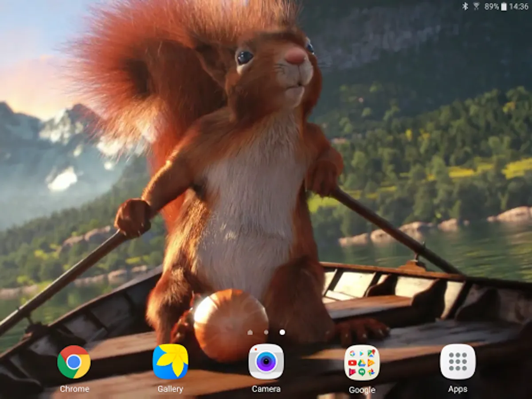Tap the Apps label text

458,389
